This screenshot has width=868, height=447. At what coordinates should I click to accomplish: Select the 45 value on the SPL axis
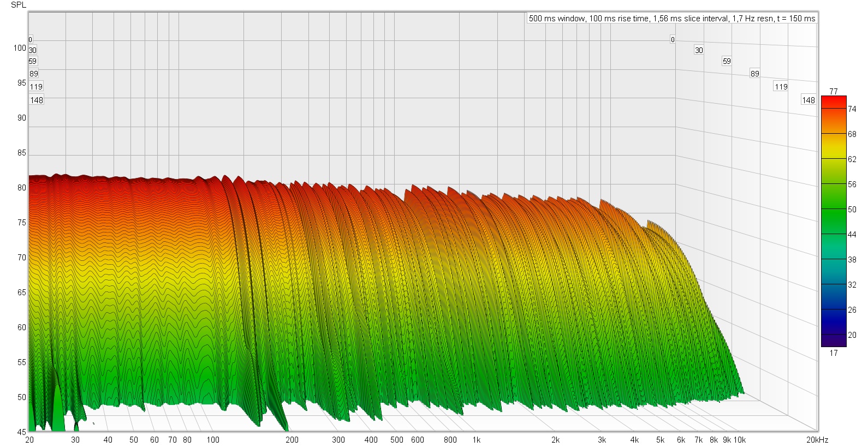[22, 432]
